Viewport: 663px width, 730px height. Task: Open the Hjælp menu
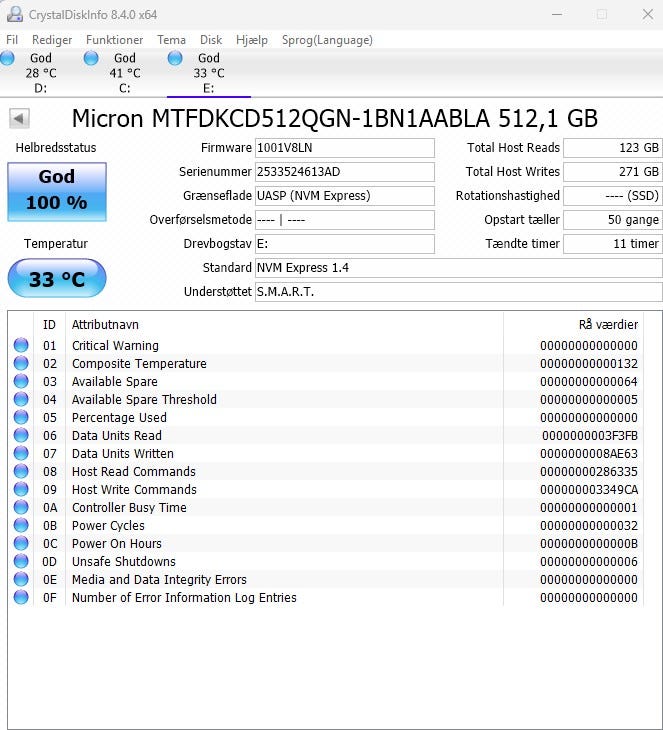click(252, 40)
